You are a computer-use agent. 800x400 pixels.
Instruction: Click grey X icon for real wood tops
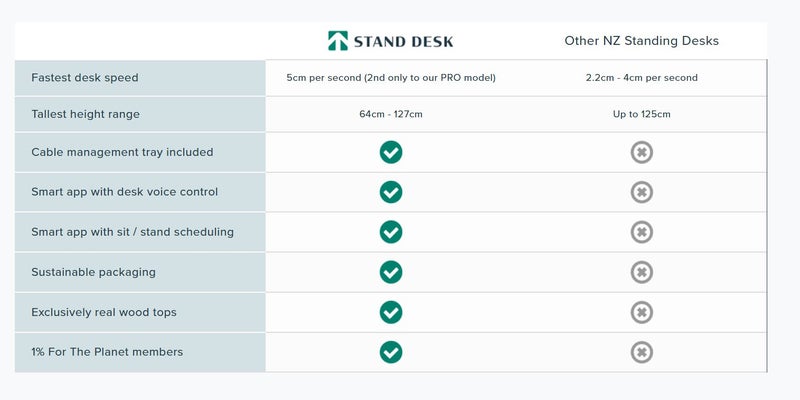[642, 312]
